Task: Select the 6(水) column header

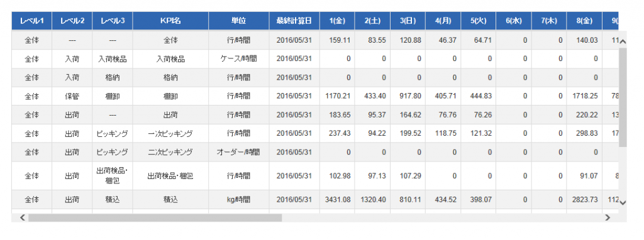Action: 514,21
